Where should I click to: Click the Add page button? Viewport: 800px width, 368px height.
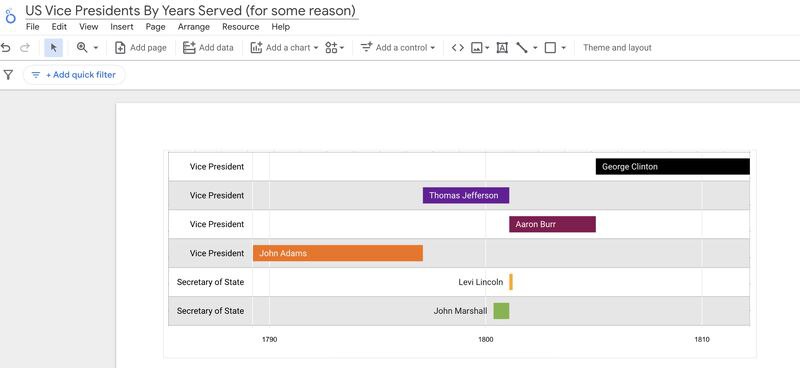click(x=141, y=48)
